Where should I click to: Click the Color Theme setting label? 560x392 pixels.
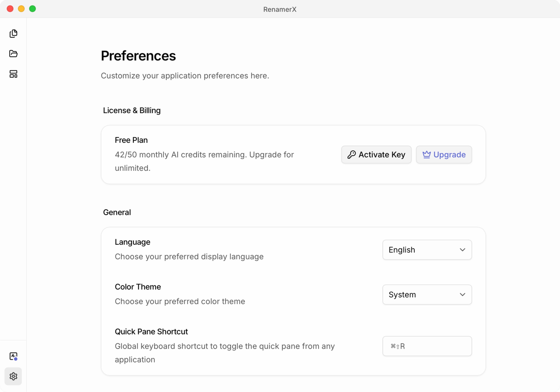point(138,287)
